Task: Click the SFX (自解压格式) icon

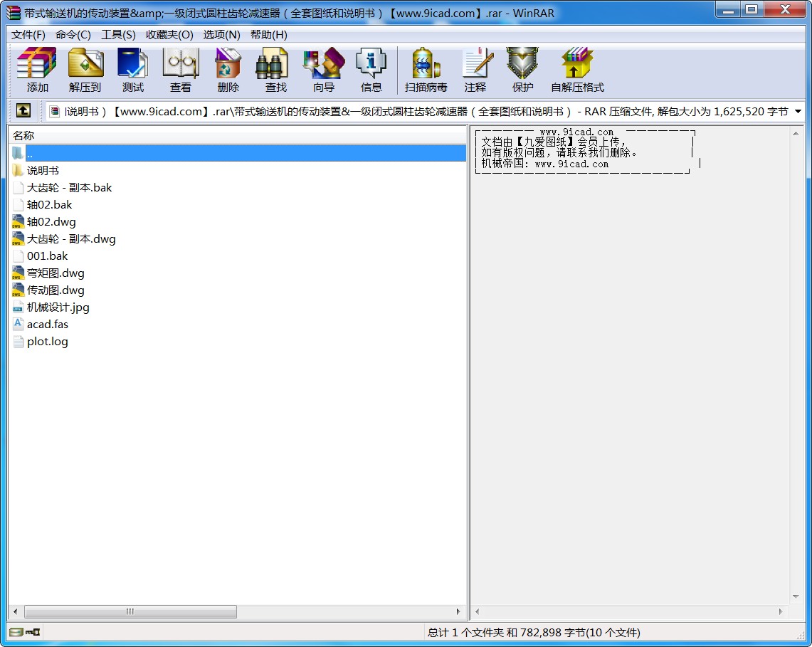Action: (x=577, y=69)
